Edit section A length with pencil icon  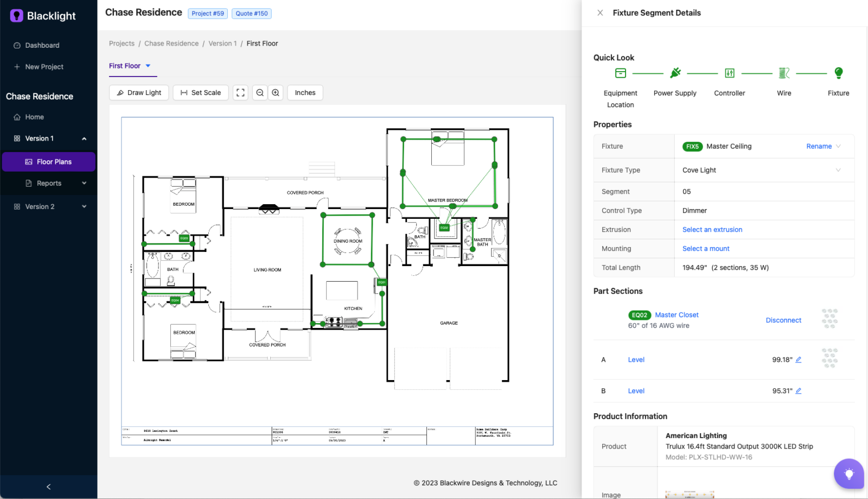(x=798, y=359)
